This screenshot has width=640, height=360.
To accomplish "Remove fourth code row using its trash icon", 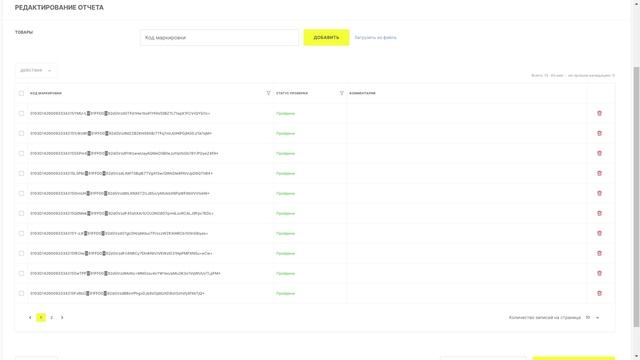I will 599,173.
